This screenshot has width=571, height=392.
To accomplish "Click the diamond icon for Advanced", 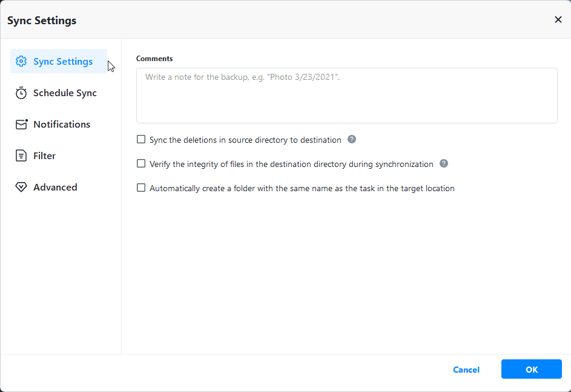I will 21,188.
